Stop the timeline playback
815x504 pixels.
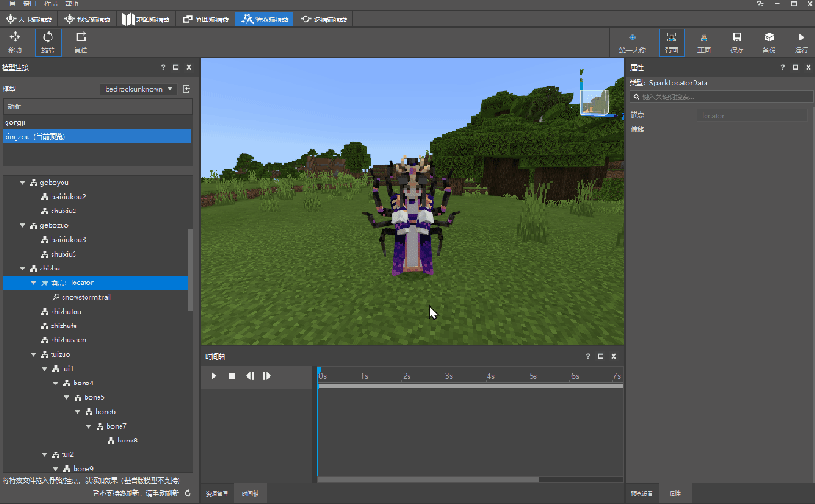point(232,376)
